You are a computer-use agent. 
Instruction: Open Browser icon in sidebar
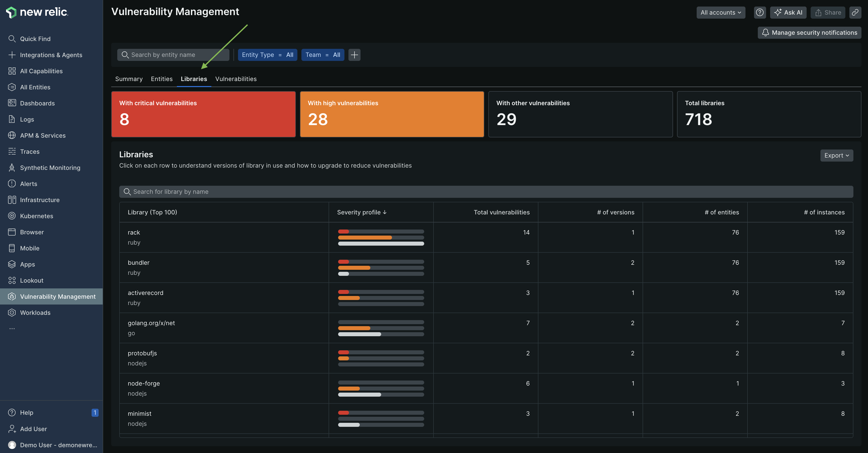[12, 232]
